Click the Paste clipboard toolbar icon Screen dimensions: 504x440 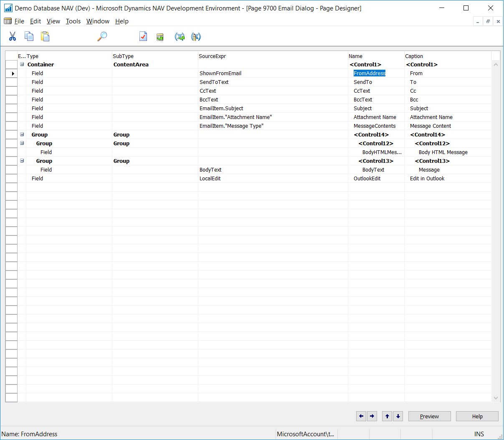coord(45,37)
